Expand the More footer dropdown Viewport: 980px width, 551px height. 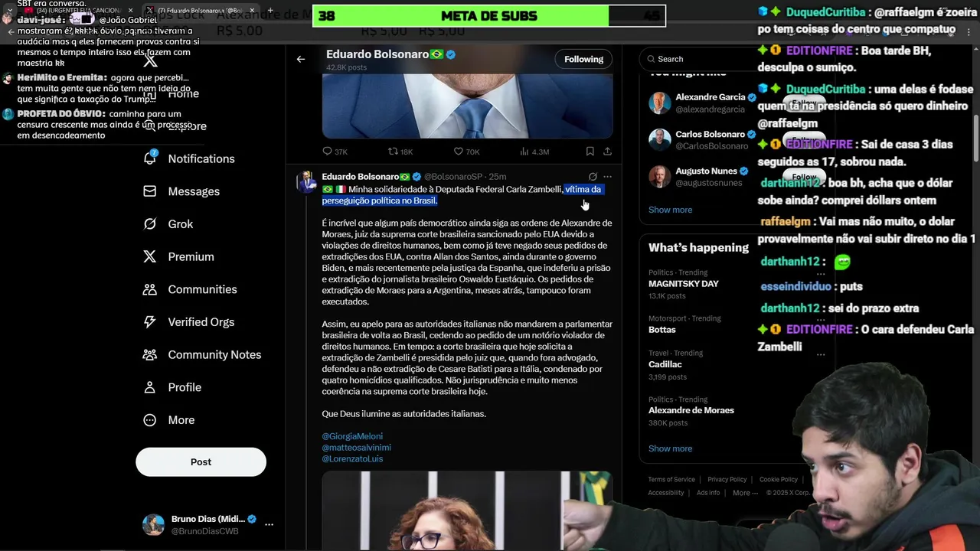point(745,493)
